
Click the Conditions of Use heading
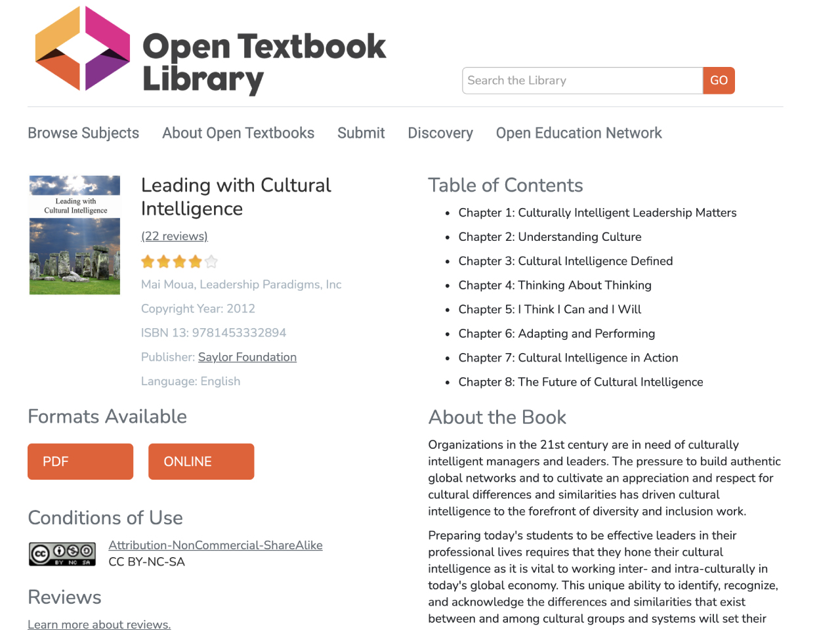coord(105,518)
